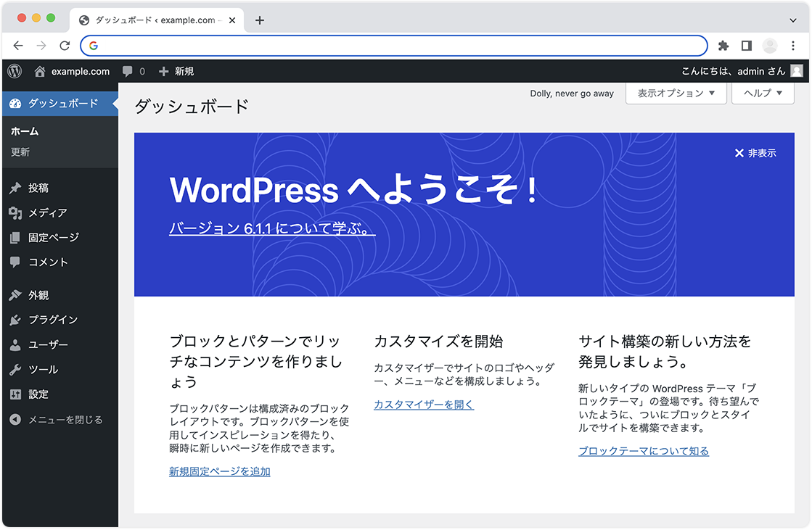Click the メニューを閉じる label

[x=65, y=419]
